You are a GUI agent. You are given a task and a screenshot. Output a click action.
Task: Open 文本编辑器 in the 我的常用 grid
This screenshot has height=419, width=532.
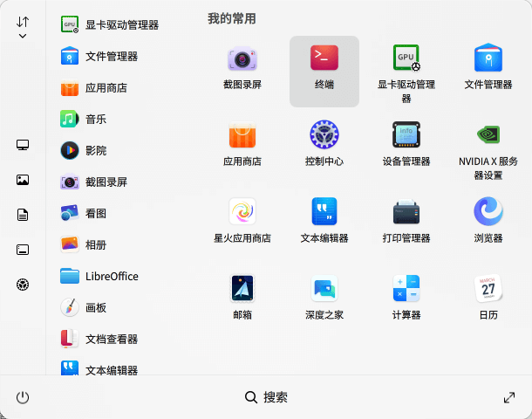coord(324,221)
